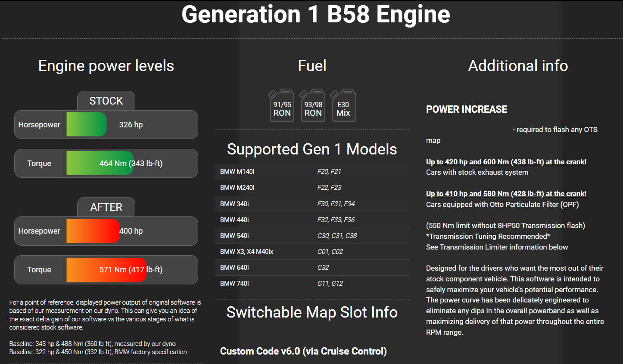
Task: Click the 550 Nm limit without 8HP50 note
Action: click(505, 225)
